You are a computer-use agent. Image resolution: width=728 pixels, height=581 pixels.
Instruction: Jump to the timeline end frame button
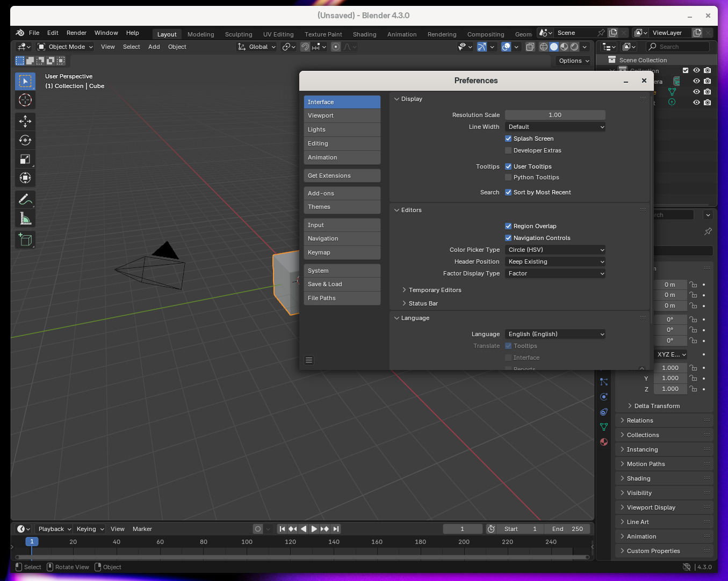click(x=336, y=529)
